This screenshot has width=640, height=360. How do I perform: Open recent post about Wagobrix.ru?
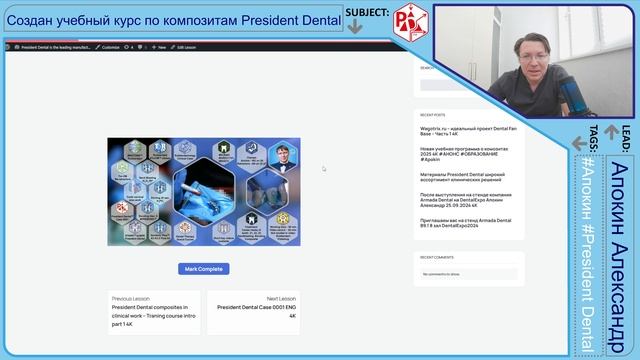[468, 131]
